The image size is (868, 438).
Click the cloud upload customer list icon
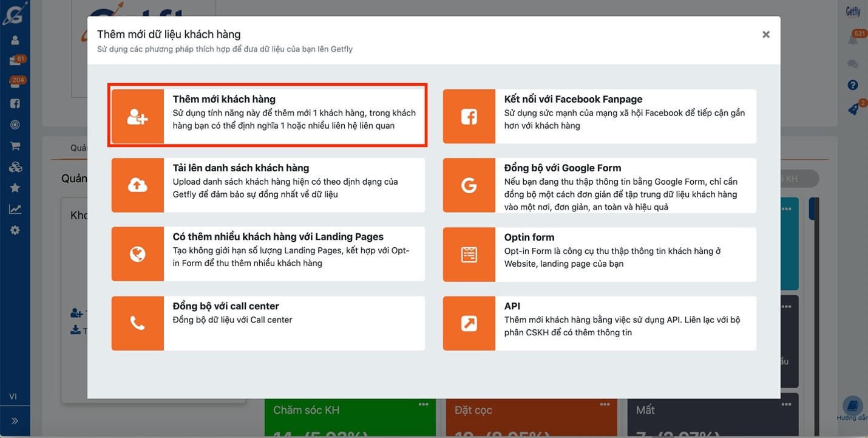pyautogui.click(x=138, y=185)
